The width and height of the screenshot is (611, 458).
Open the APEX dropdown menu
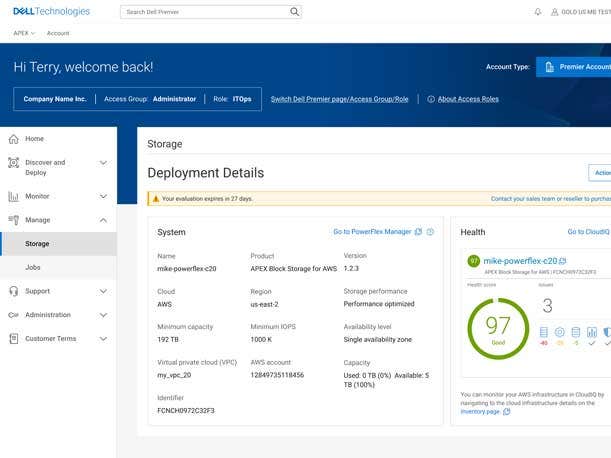coord(24,33)
